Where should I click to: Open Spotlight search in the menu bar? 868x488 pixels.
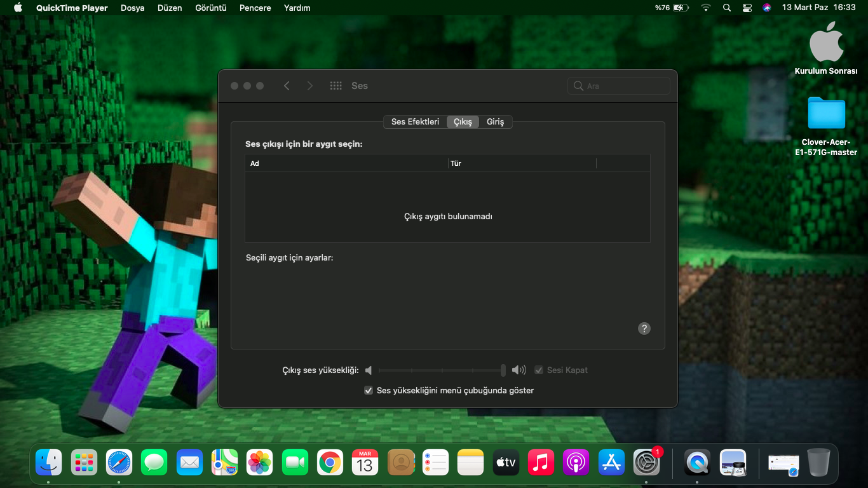click(727, 8)
